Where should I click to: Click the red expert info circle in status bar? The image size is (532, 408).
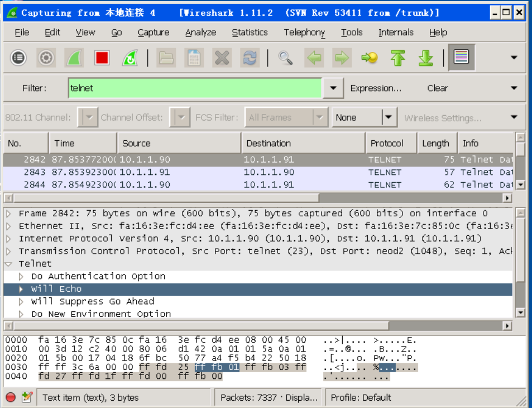coord(11,397)
